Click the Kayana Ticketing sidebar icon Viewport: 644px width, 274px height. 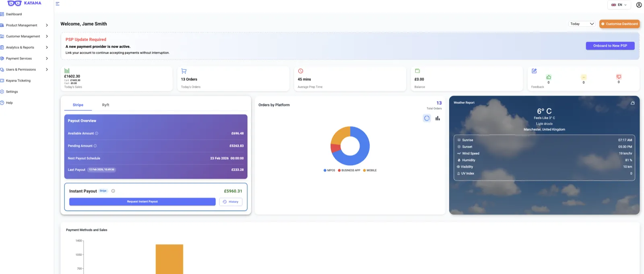(2, 80)
